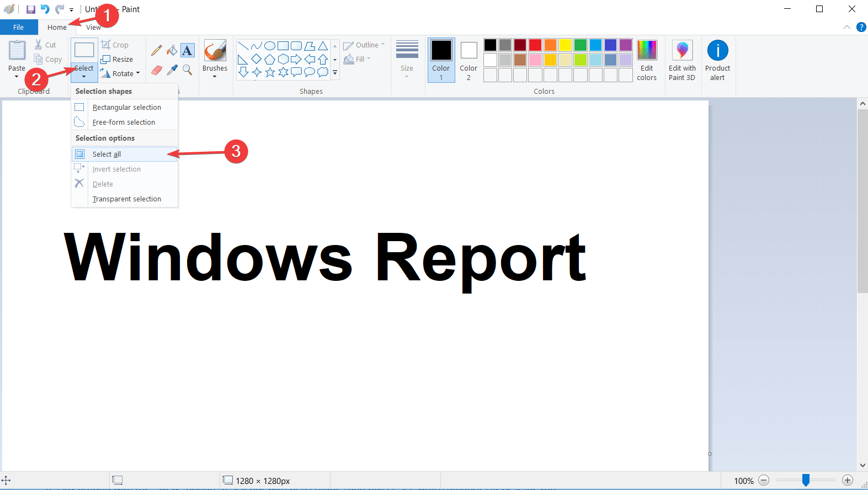Click Select all menu entry

[x=125, y=155]
